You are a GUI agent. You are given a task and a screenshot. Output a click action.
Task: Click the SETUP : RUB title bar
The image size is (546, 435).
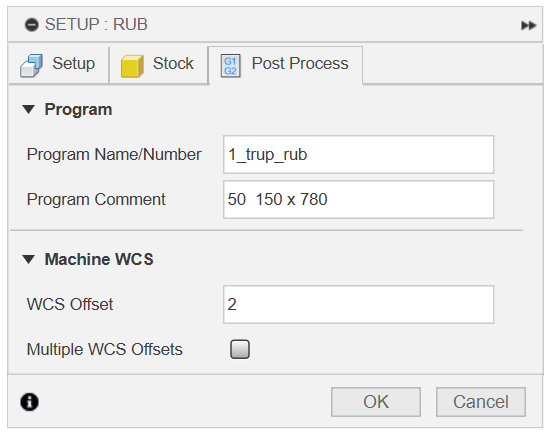pyautogui.click(x=275, y=25)
